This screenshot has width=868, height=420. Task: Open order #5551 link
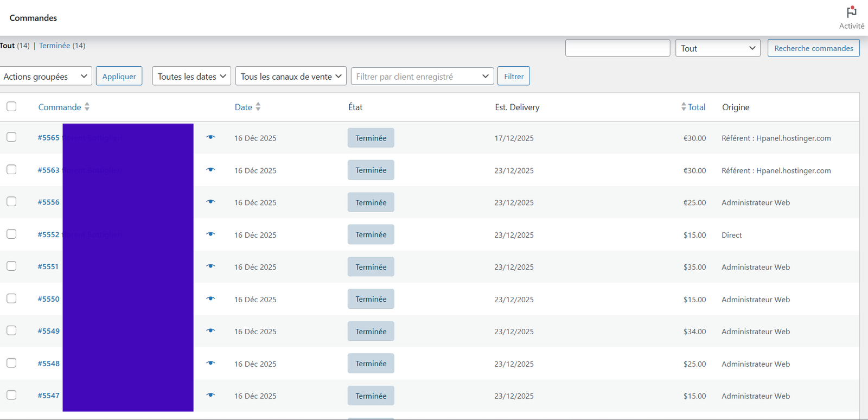(48, 266)
